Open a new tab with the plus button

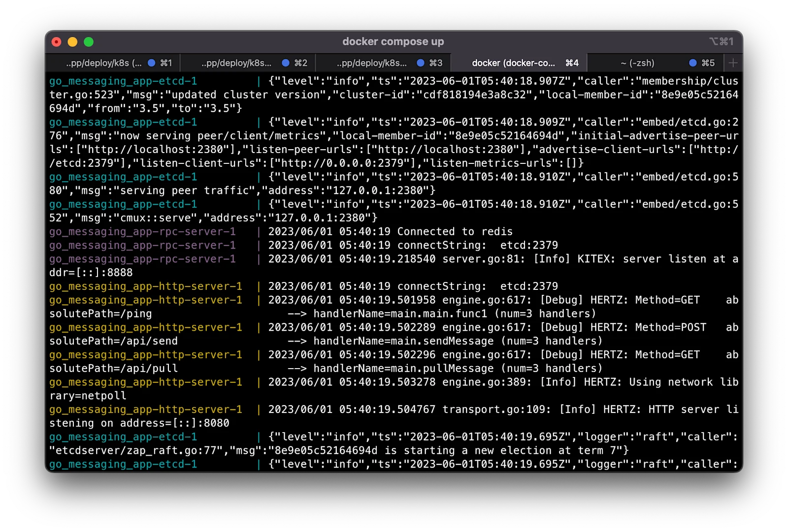(733, 63)
